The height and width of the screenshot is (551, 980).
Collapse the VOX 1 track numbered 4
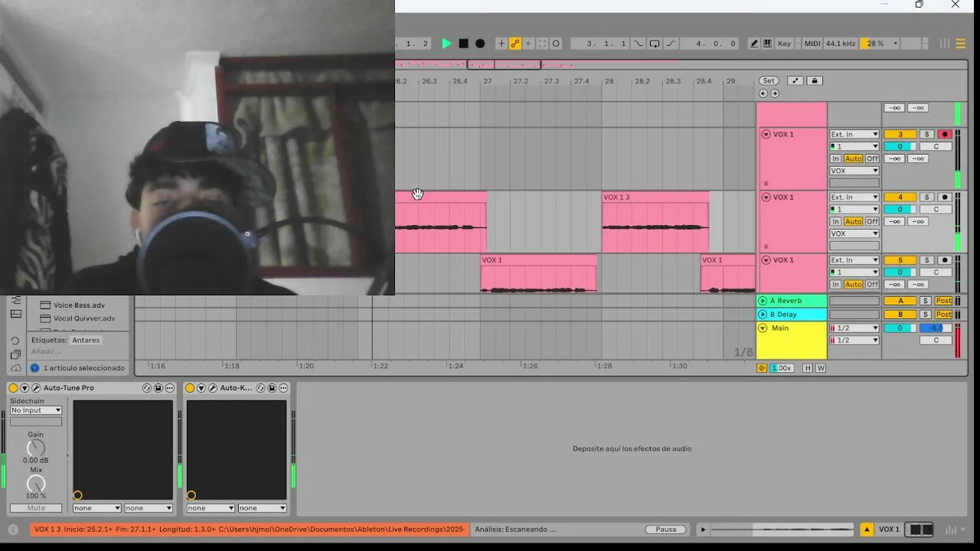coord(766,197)
